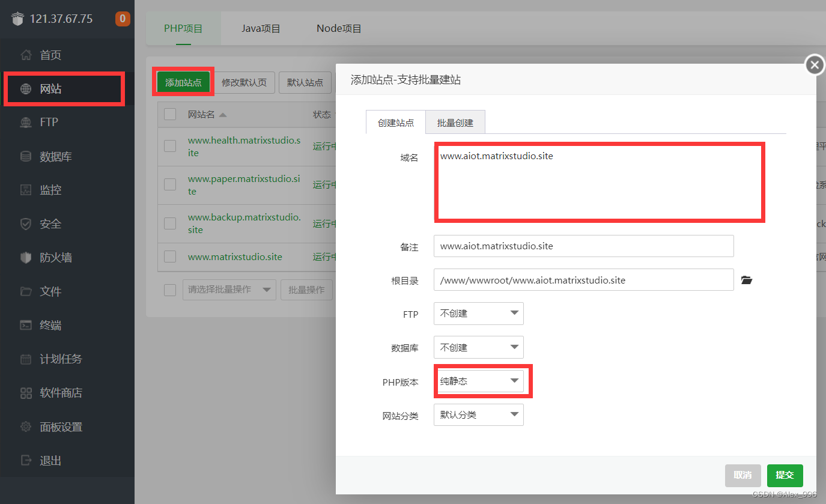Click the green 提交 button

click(785, 475)
